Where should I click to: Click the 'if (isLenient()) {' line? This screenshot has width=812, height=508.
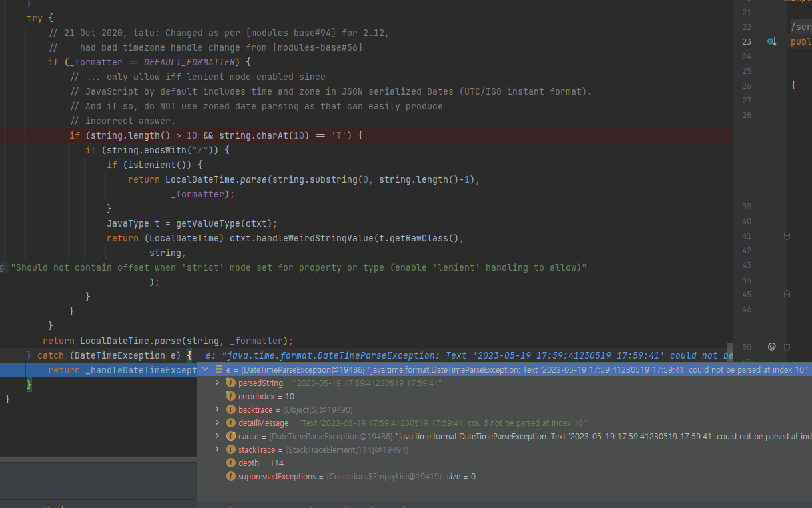[155, 165]
